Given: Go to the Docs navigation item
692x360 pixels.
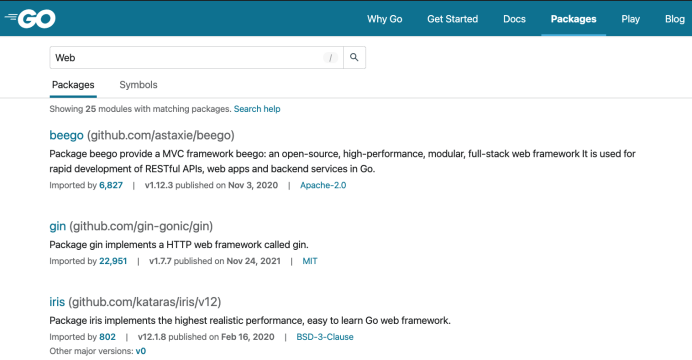Looking at the screenshot, I should pos(514,19).
